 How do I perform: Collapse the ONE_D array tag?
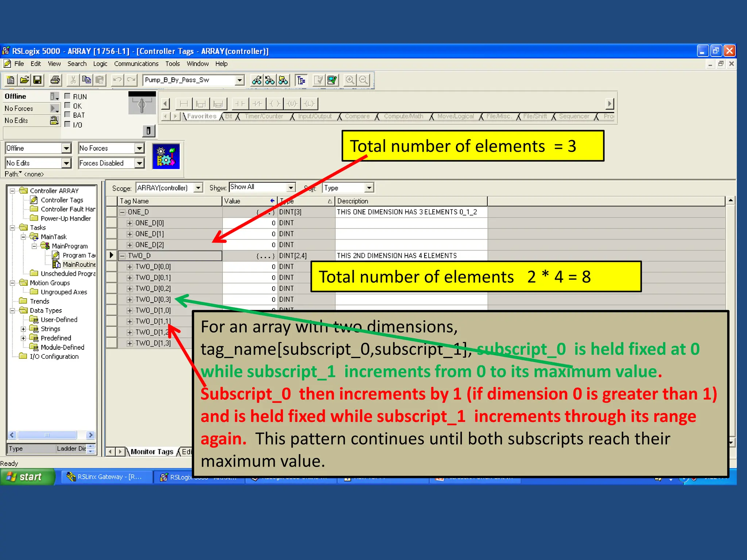point(123,212)
